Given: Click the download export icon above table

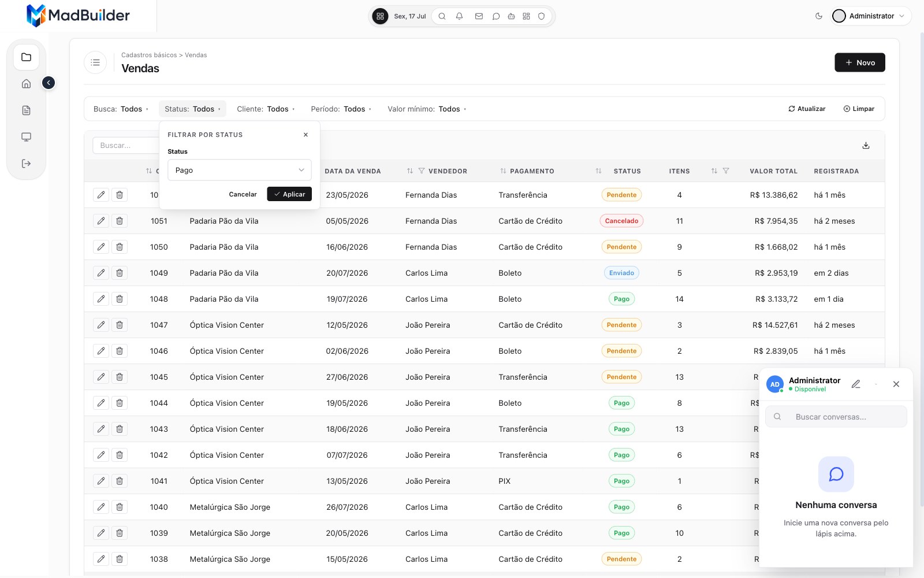Looking at the screenshot, I should pos(866,145).
